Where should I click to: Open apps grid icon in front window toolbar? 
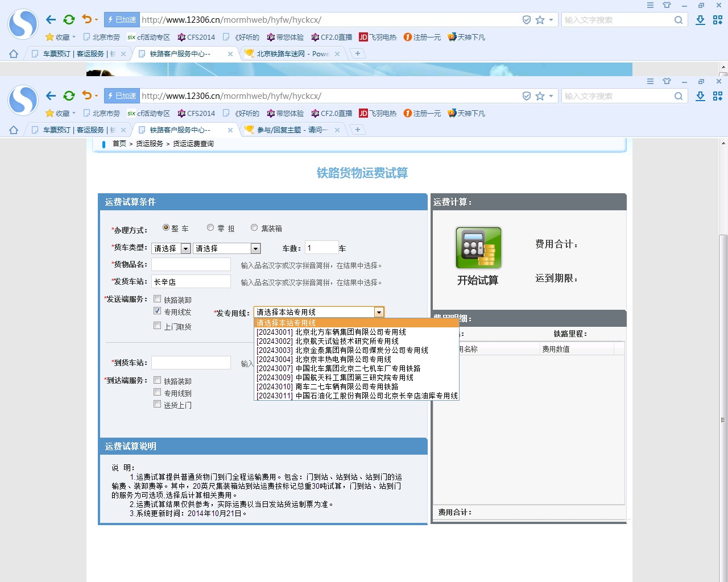coord(718,96)
